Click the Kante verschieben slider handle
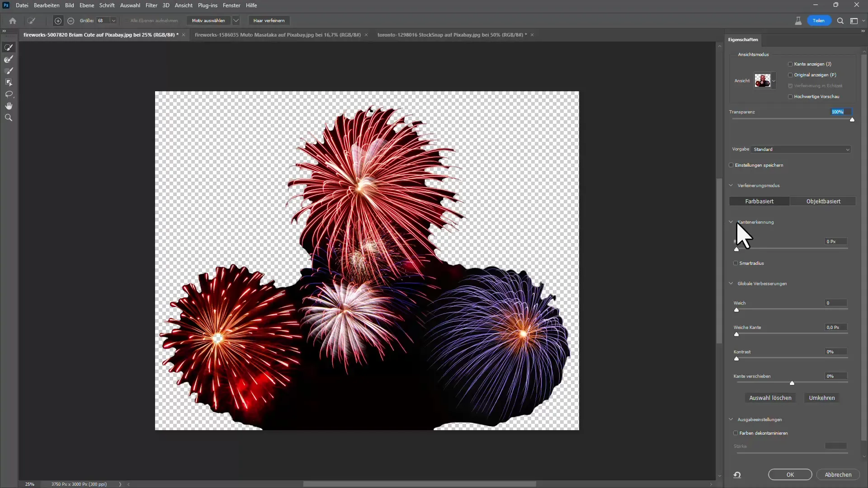 pyautogui.click(x=792, y=383)
